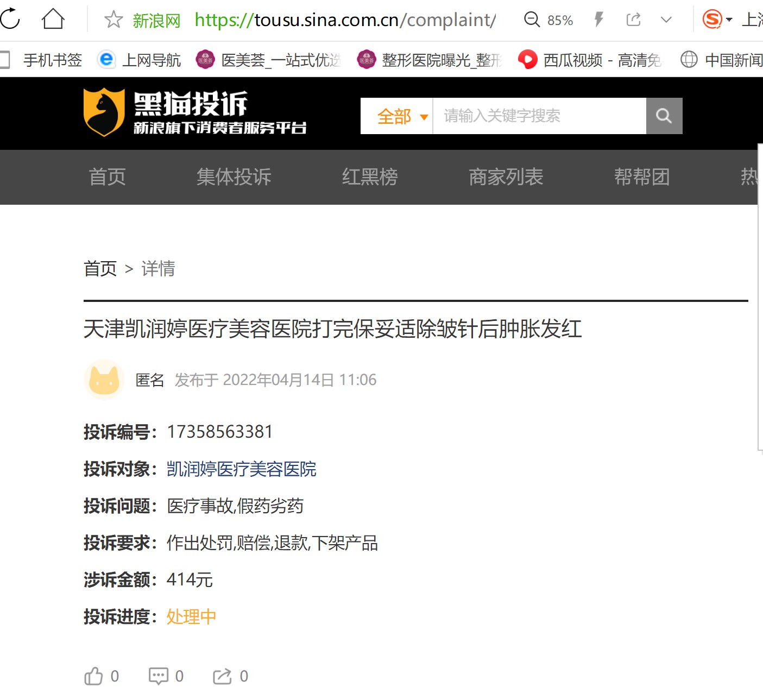Click the magnifier search button
The image size is (763, 700).
coord(664,116)
